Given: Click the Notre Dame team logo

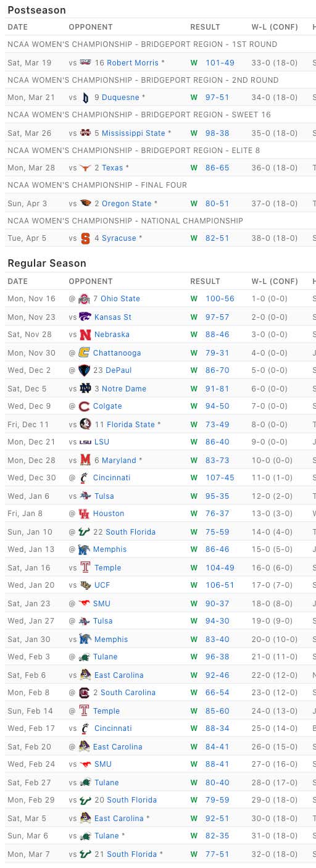Looking at the screenshot, I should (x=85, y=389).
